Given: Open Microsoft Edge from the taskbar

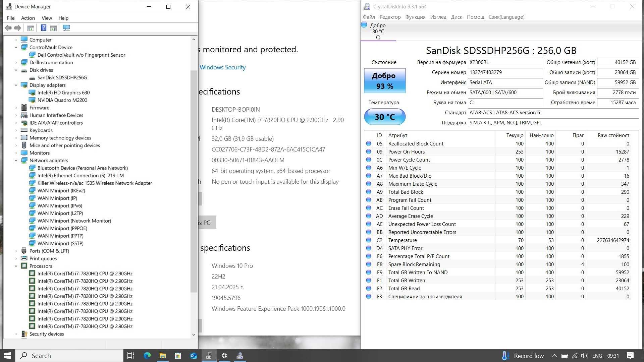Looking at the screenshot, I should [x=147, y=356].
